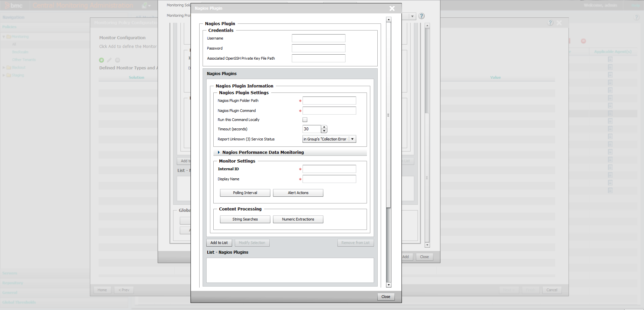644x310 pixels.
Task: Click the Password input field
Action: click(318, 48)
